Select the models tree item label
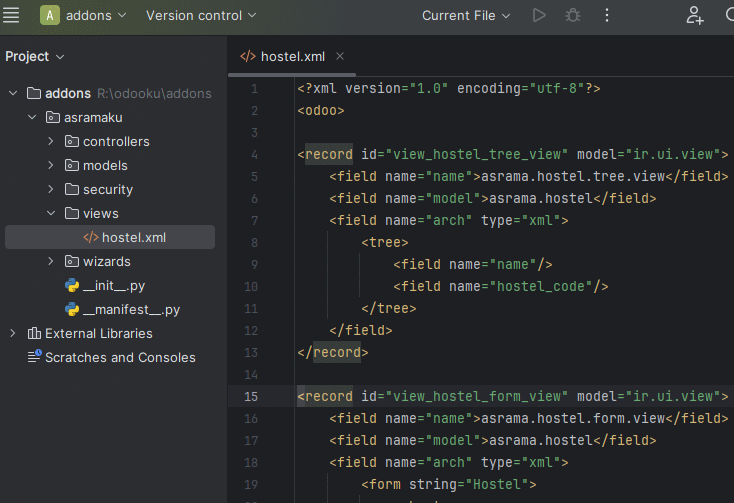 coord(105,165)
